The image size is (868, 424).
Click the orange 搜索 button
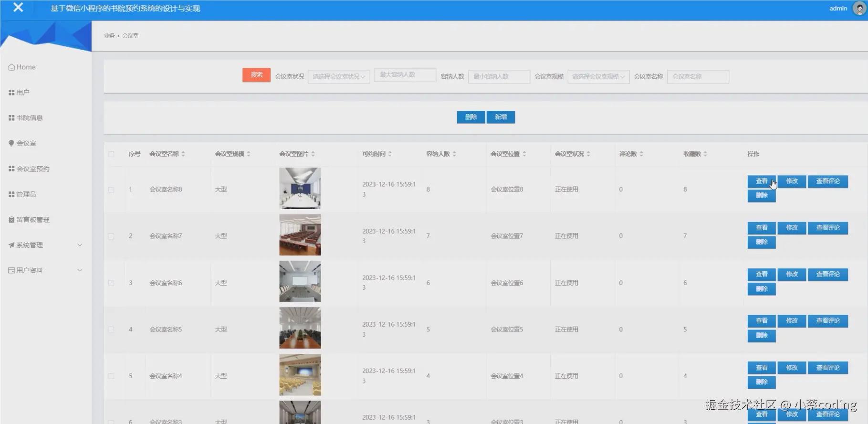[257, 75]
